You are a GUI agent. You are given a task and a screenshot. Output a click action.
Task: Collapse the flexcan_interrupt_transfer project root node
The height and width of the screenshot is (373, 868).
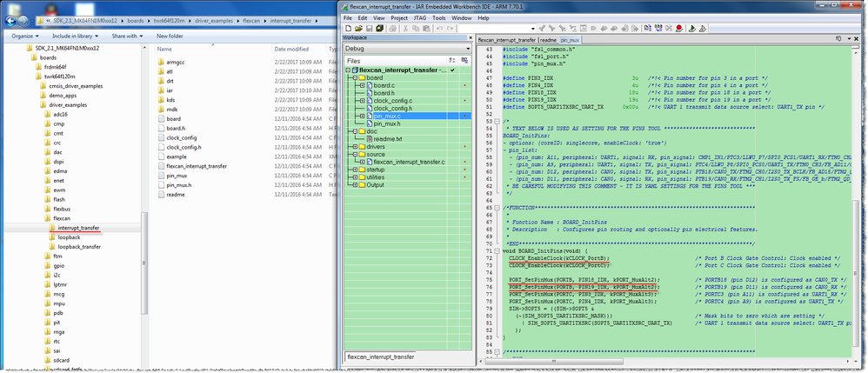348,70
